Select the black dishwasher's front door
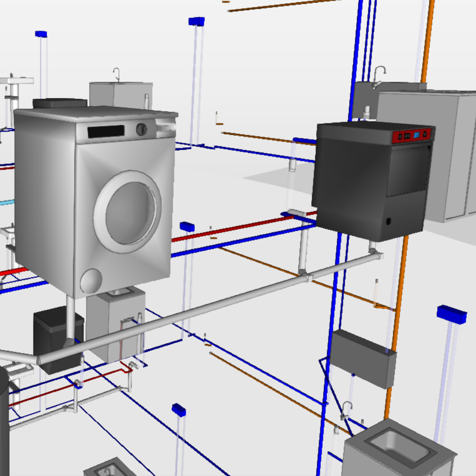476x476 pixels. pyautogui.click(x=408, y=172)
